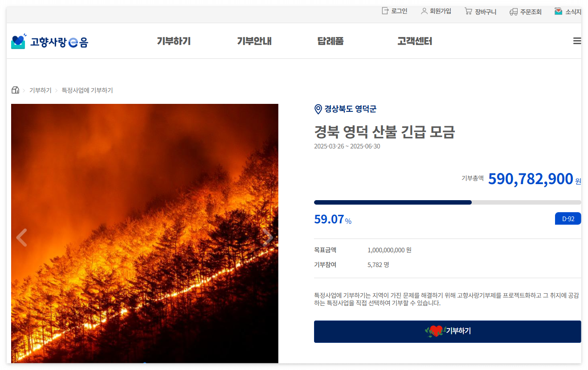Open the 고객센터 main menu
This screenshot has width=588, height=370.
pos(415,41)
